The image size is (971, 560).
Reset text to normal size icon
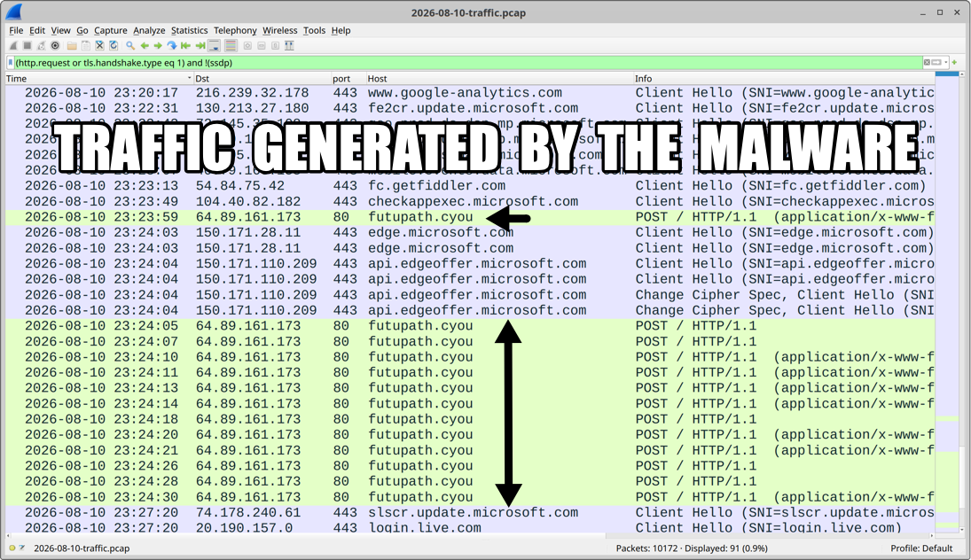275,46
